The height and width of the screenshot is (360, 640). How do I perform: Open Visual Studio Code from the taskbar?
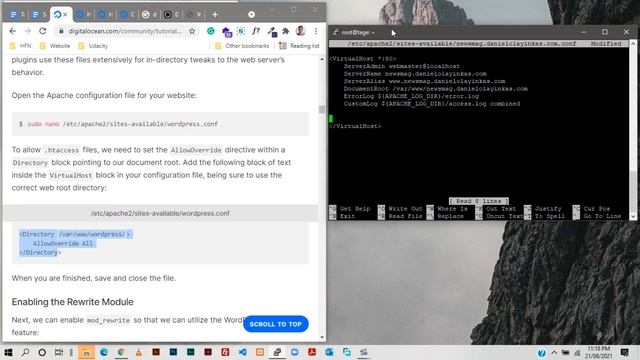point(242,352)
